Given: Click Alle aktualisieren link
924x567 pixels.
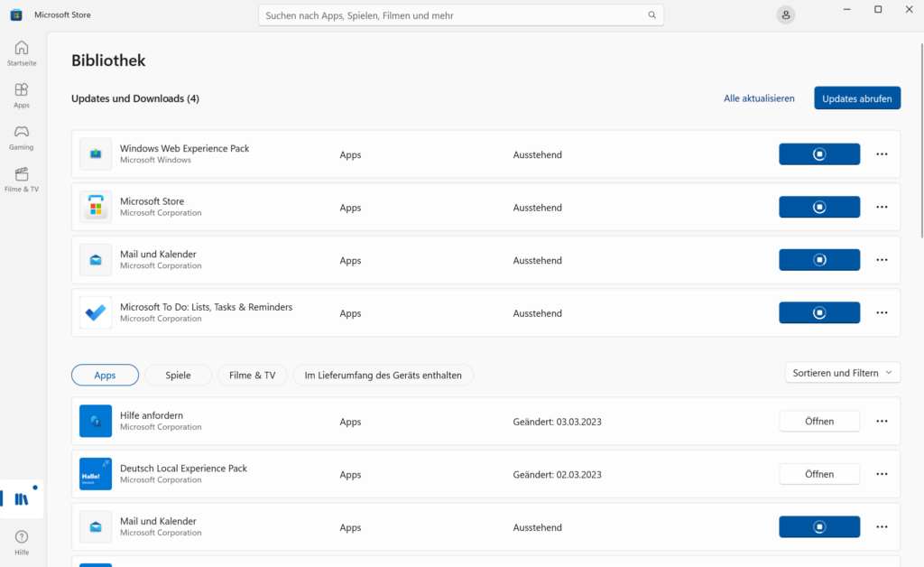Looking at the screenshot, I should (759, 98).
